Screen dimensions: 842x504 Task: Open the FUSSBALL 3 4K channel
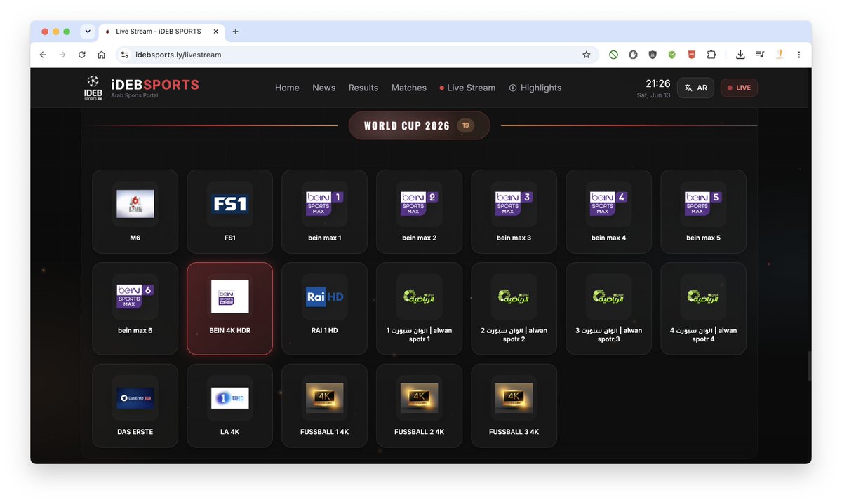(x=514, y=405)
